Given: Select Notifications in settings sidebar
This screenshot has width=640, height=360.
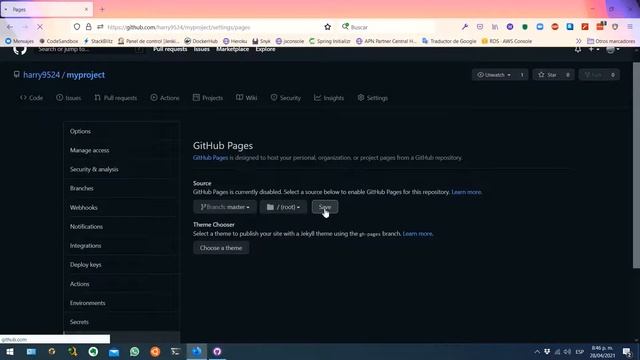Looking at the screenshot, I should pyautogui.click(x=121, y=227).
